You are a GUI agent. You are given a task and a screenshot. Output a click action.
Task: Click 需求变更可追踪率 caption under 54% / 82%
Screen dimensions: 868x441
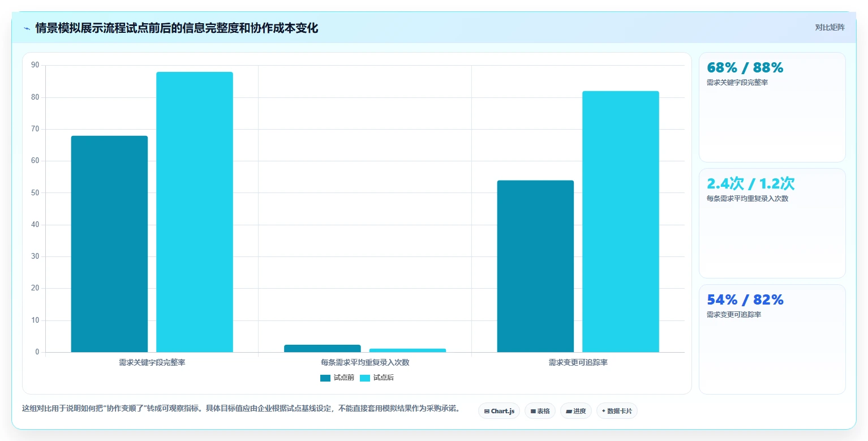(x=734, y=315)
